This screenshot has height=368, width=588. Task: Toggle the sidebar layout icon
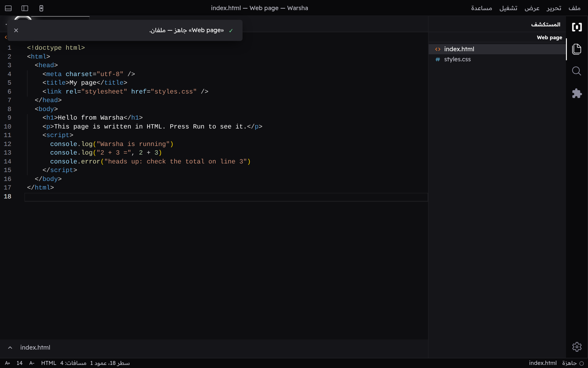pyautogui.click(x=25, y=8)
